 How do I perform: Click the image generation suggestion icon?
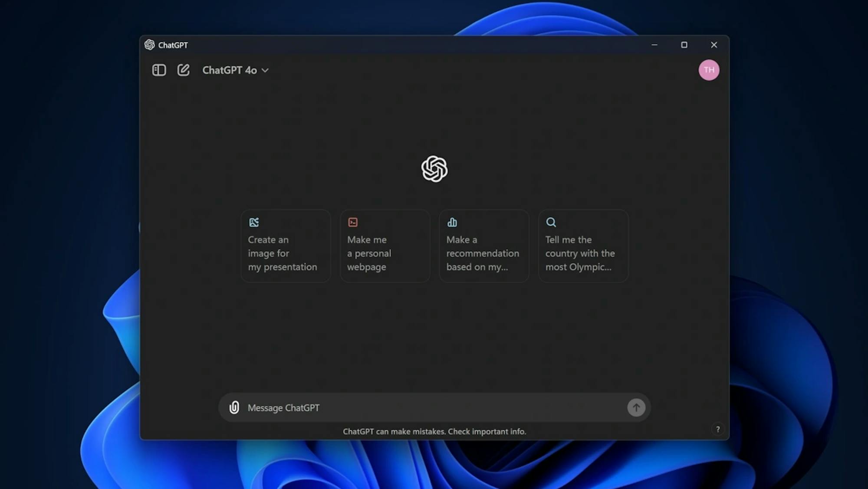pyautogui.click(x=254, y=222)
